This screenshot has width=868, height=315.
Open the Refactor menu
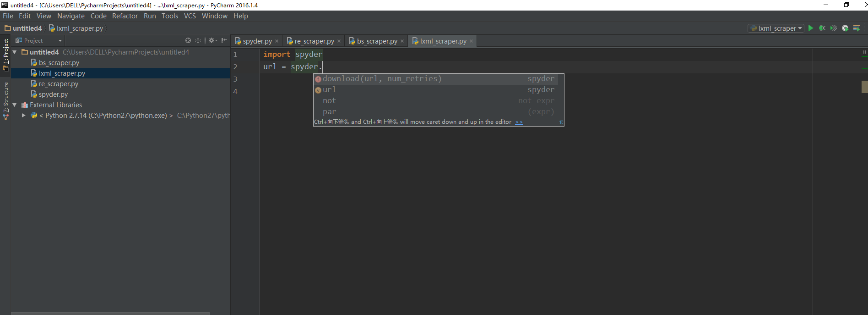tap(125, 16)
